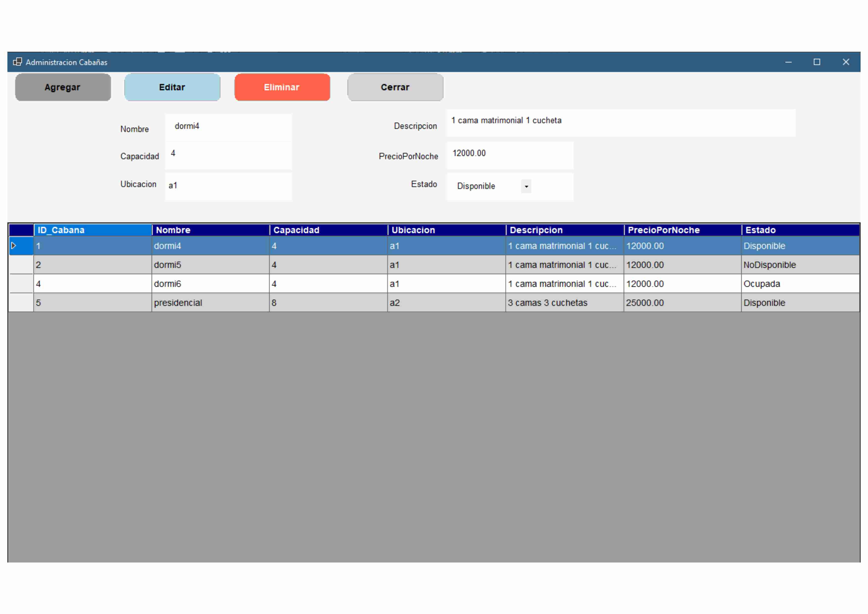
Task: Click the Agregar button
Action: [63, 87]
